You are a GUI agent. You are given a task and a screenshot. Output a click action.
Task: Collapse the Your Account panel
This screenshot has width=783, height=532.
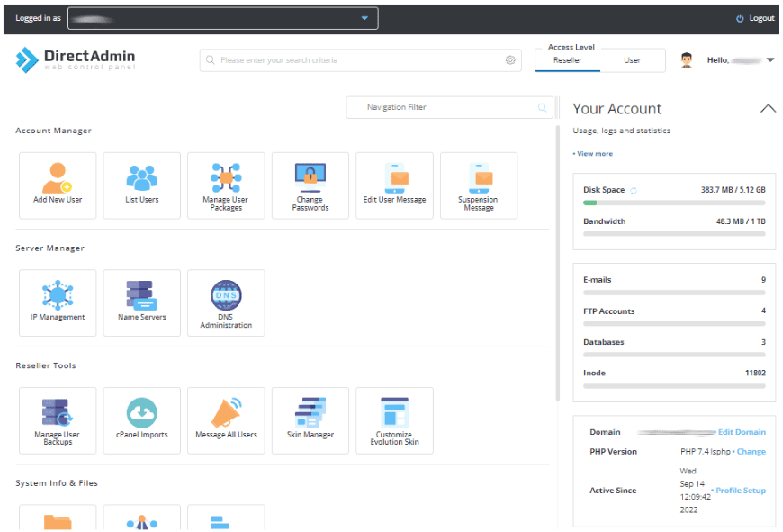[768, 108]
